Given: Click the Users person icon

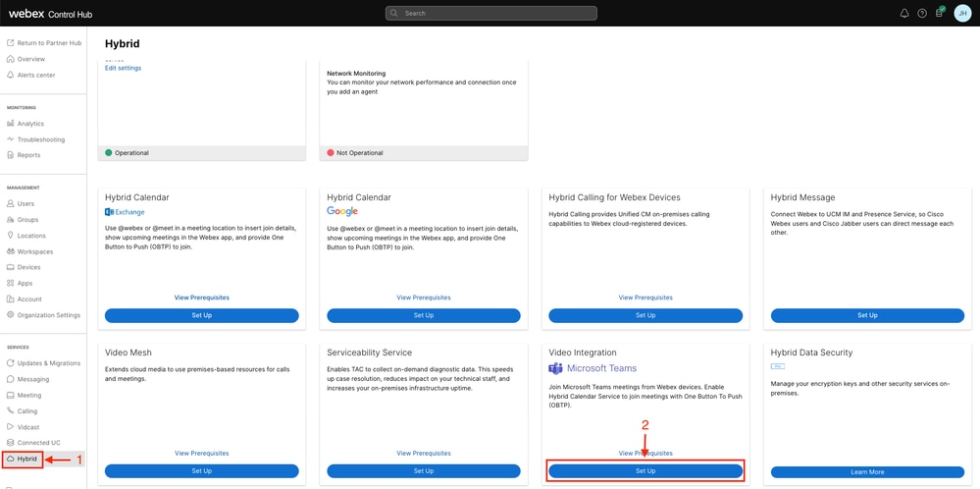Looking at the screenshot, I should [x=10, y=204].
